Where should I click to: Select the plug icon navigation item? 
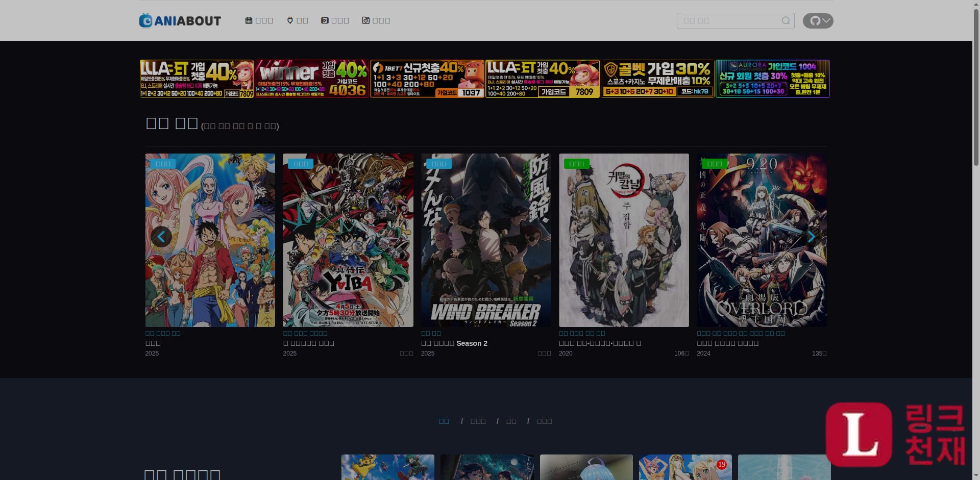[298, 20]
